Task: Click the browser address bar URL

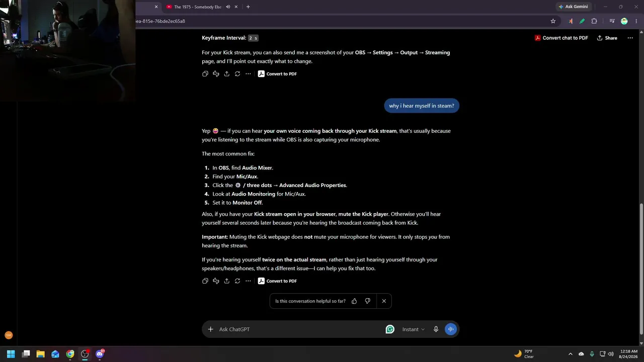Action: click(160, 21)
